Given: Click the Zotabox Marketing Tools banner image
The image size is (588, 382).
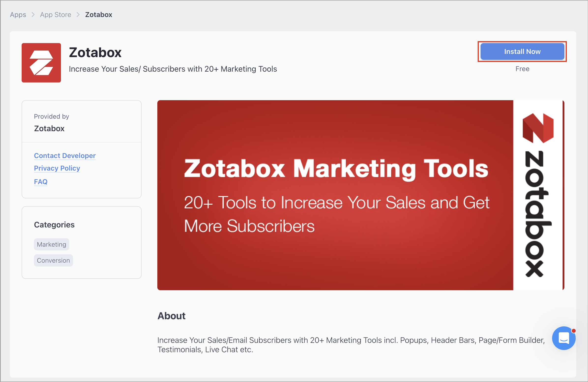Looking at the screenshot, I should 361,195.
